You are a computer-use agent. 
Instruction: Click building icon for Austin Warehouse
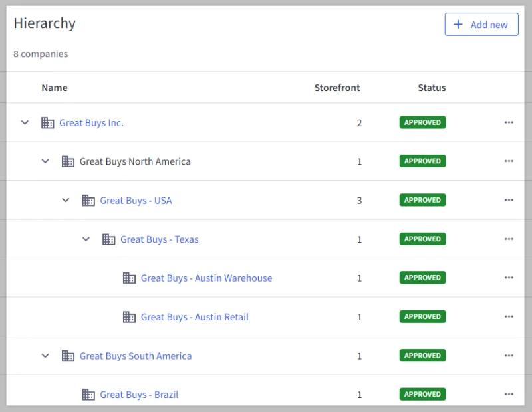click(129, 278)
